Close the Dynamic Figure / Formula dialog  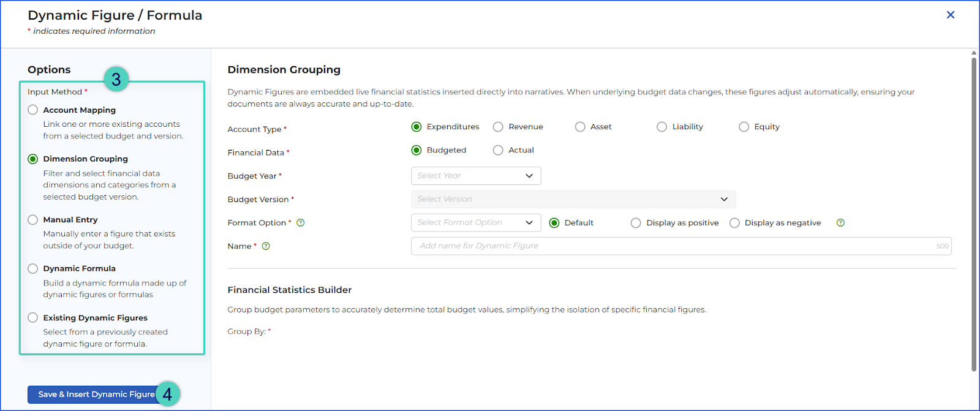tap(951, 15)
